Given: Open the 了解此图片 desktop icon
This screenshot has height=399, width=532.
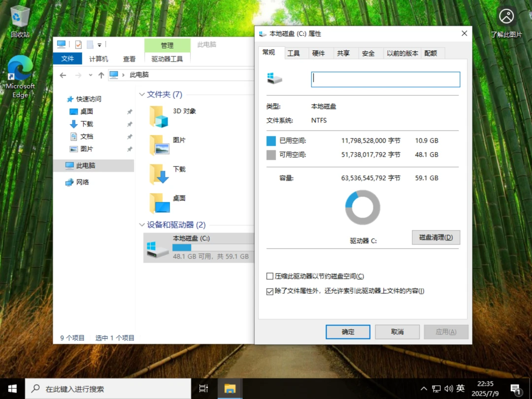Looking at the screenshot, I should click(506, 21).
